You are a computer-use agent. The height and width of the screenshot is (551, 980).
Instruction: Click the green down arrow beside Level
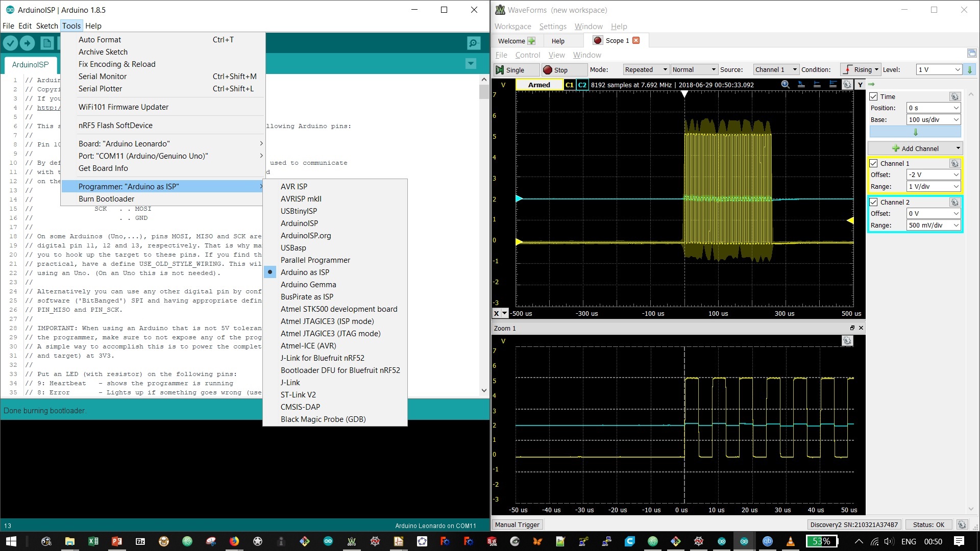tap(970, 69)
